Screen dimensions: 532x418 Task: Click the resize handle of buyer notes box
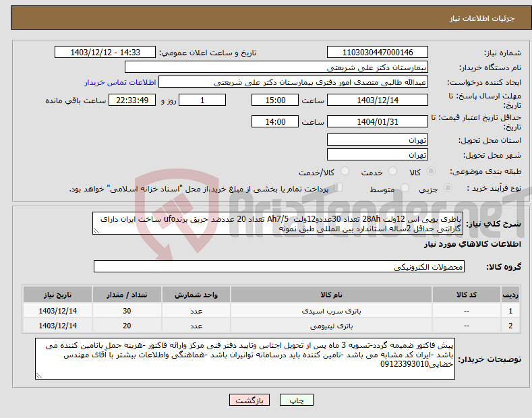point(38,376)
